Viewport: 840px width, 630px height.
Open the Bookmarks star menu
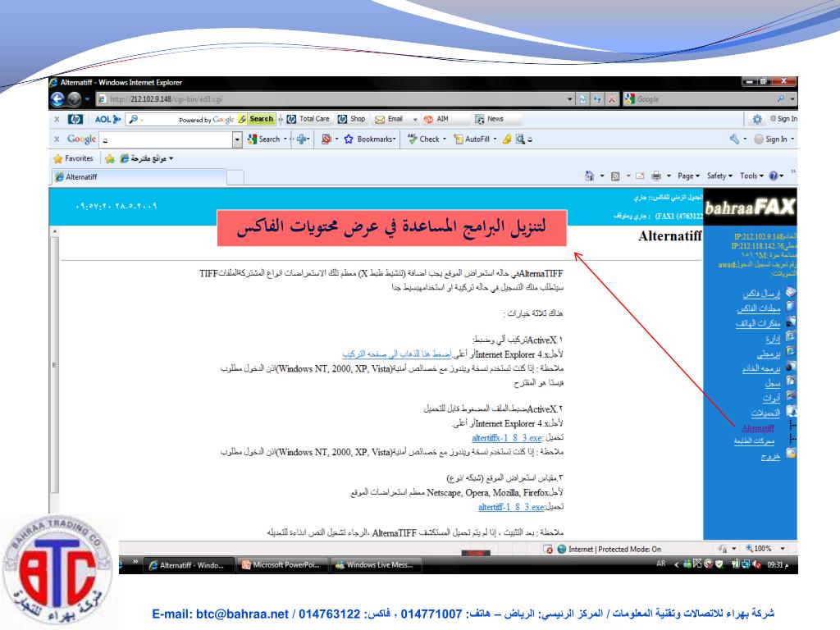(370, 139)
